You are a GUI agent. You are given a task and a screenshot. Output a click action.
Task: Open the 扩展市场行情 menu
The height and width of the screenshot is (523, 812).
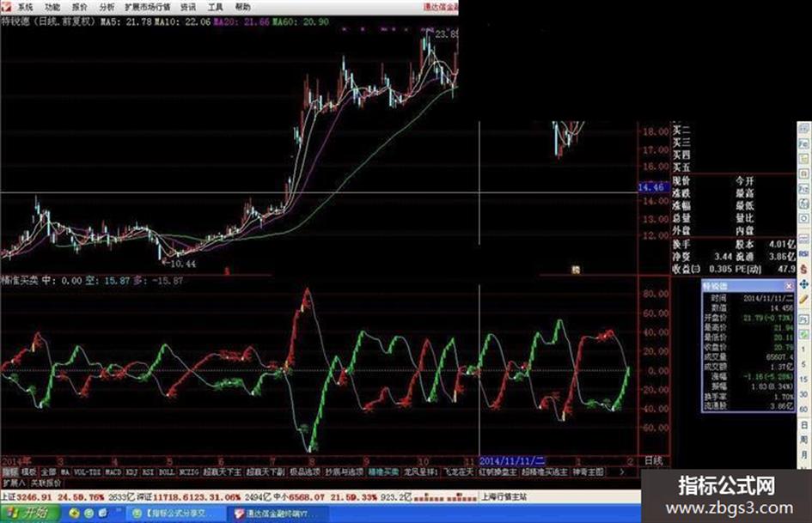[147, 7]
